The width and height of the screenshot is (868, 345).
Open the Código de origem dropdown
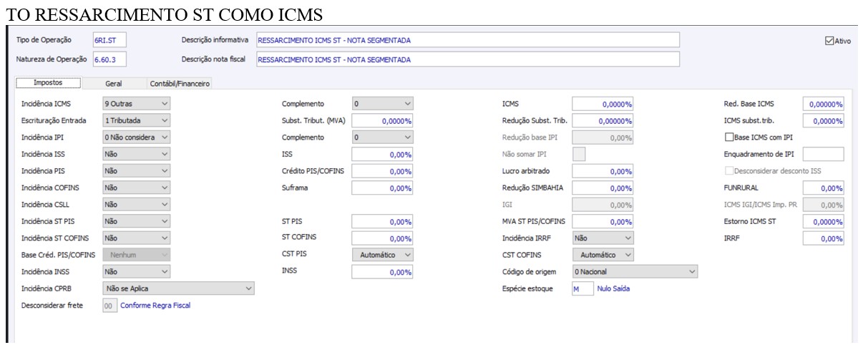point(634,272)
